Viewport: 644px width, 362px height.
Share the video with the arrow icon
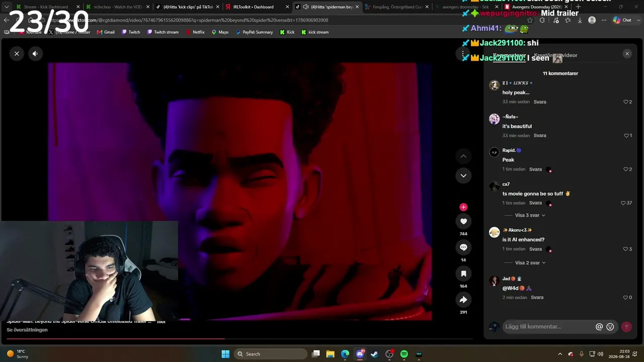463,300
